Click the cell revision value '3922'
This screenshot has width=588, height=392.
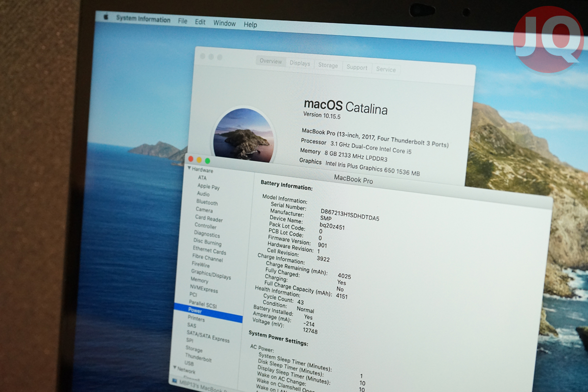[x=323, y=258]
